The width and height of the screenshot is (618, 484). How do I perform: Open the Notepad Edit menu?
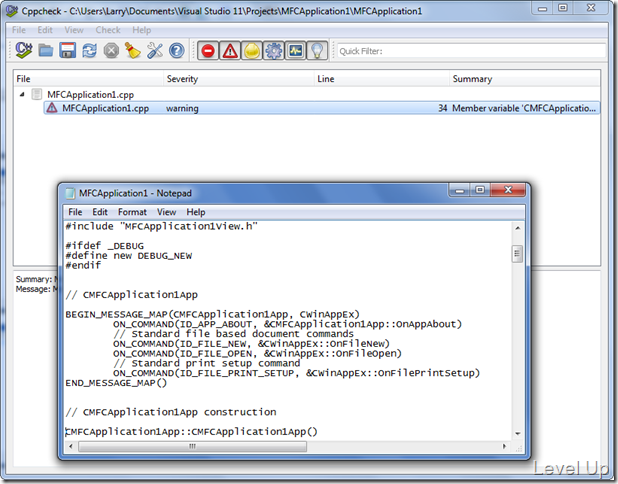pyautogui.click(x=100, y=212)
